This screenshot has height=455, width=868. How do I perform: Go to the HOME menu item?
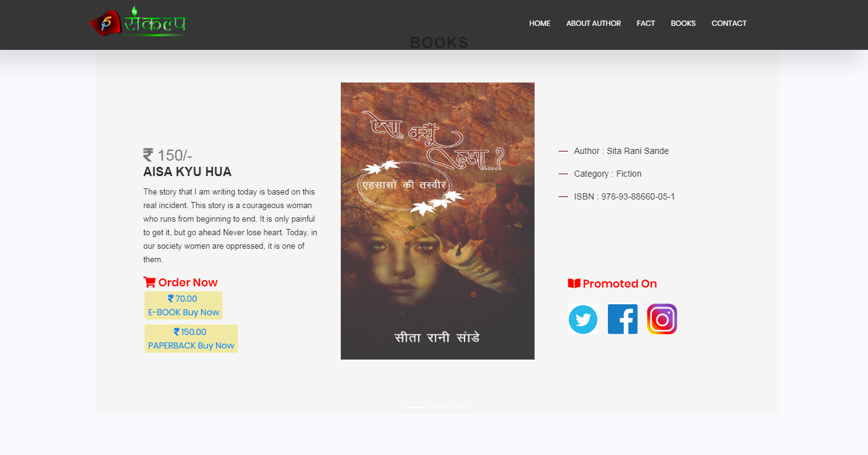pyautogui.click(x=540, y=23)
